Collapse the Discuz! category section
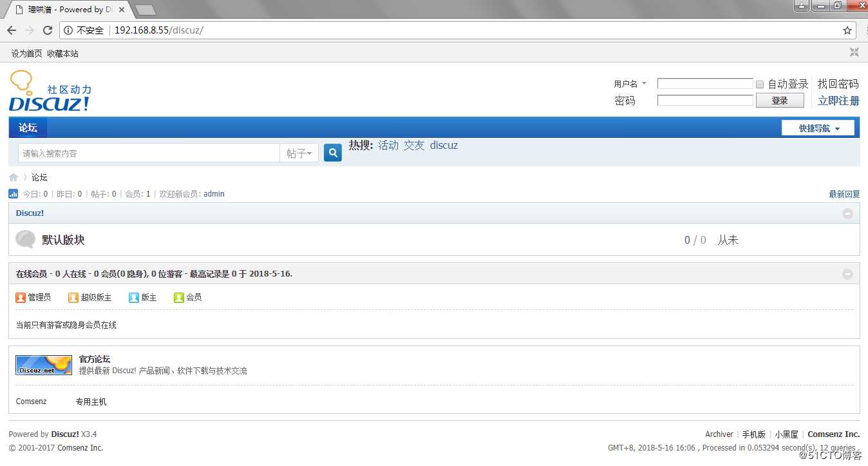This screenshot has width=868, height=466. click(847, 213)
